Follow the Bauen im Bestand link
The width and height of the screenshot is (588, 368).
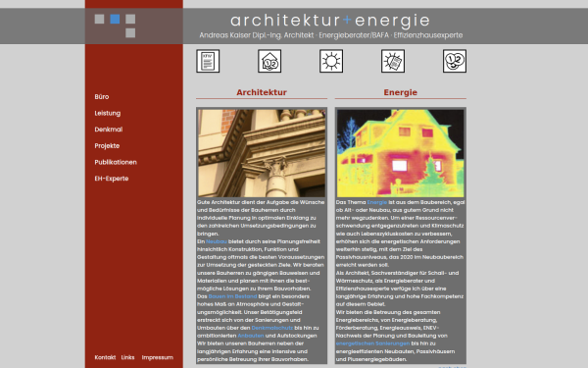(232, 296)
